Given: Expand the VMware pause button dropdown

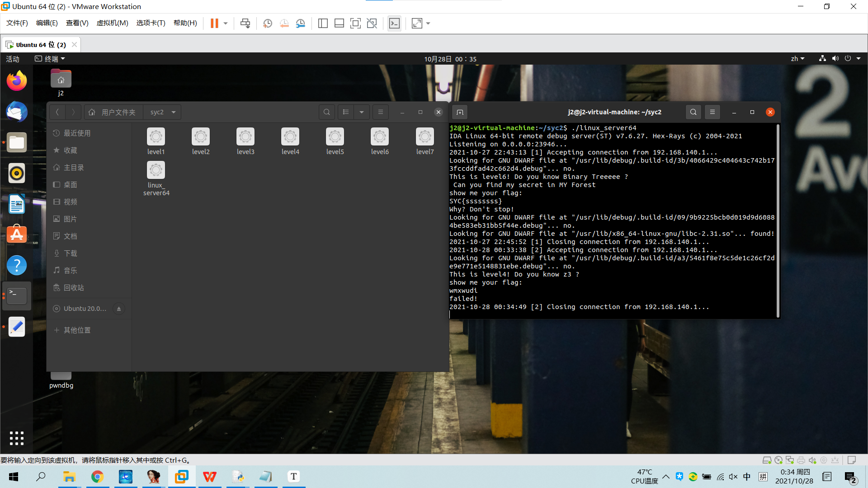Looking at the screenshot, I should (226, 23).
